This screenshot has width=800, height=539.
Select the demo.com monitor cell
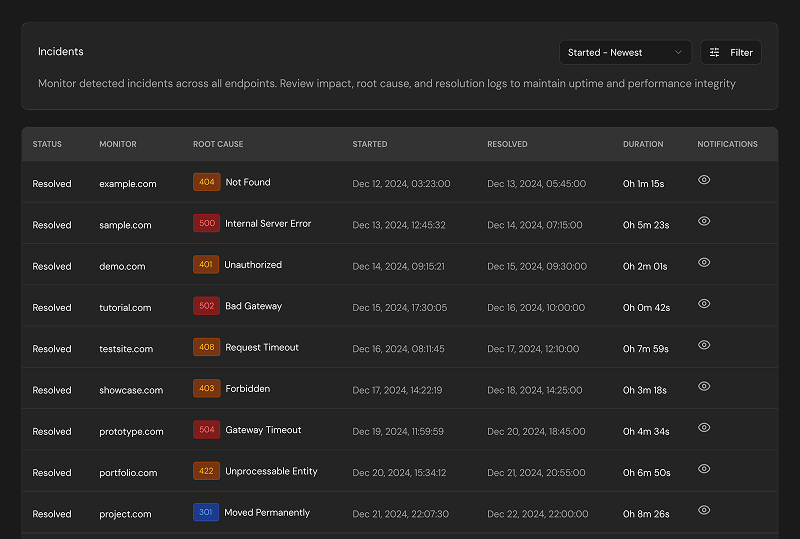tap(122, 266)
